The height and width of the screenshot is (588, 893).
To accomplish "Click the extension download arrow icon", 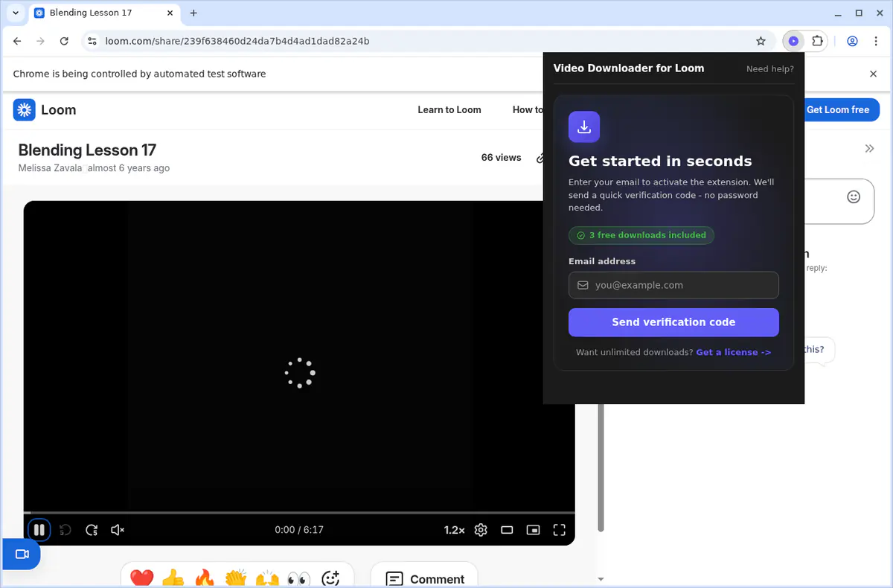I will point(584,127).
